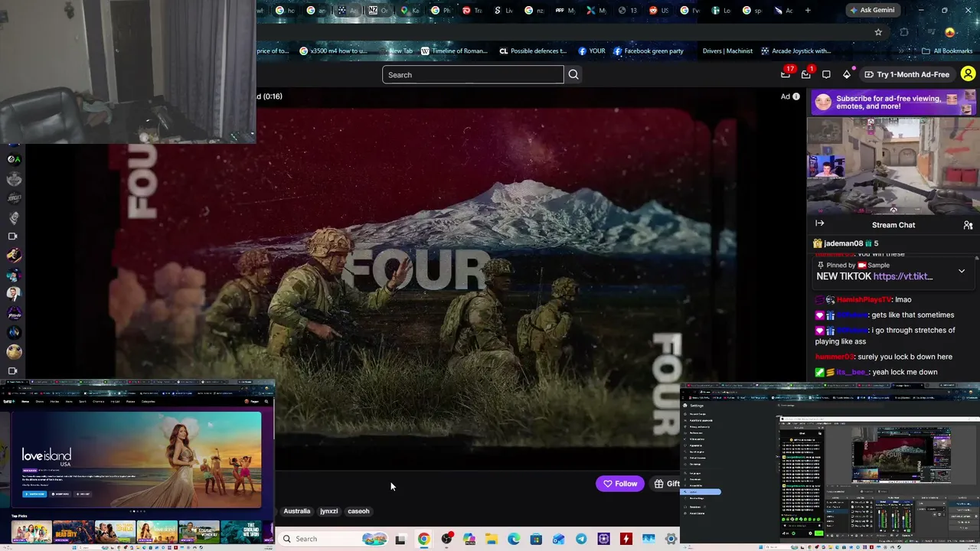The height and width of the screenshot is (551, 980).
Task: Click the Subscribe for ad-free viewing banner
Action: tap(893, 103)
